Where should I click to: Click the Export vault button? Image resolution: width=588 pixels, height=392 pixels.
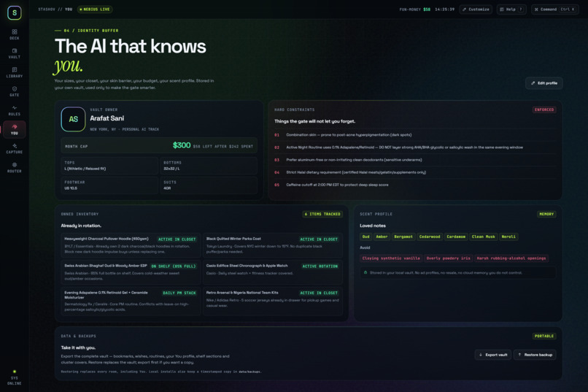click(492, 355)
